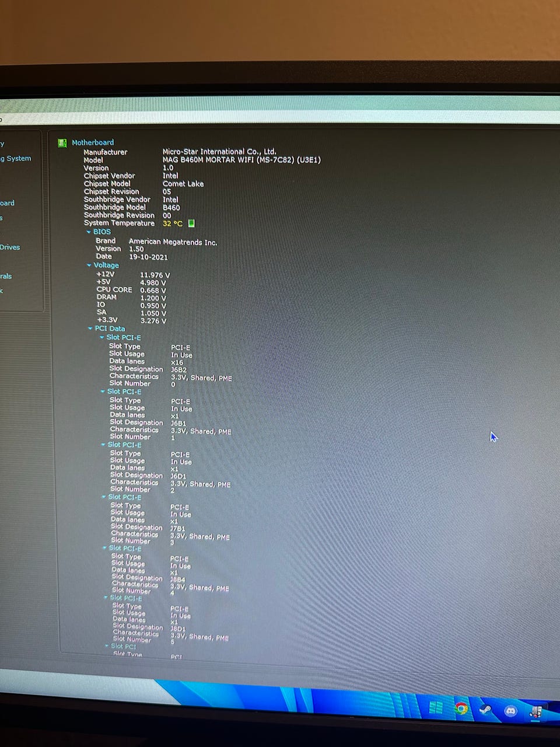The image size is (560, 747).
Task: Collapse Slot PCI-E node with designation J6D1
Action: [103, 445]
